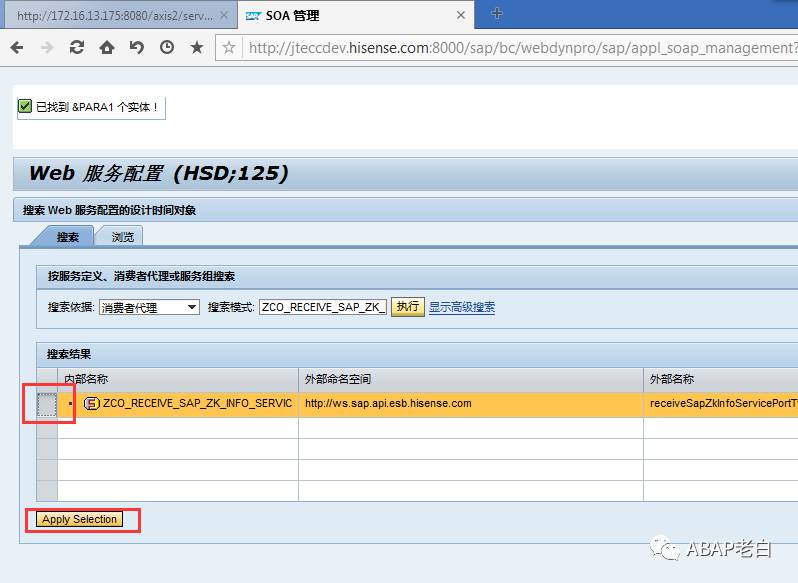Click the browser forward arrow

click(x=47, y=48)
